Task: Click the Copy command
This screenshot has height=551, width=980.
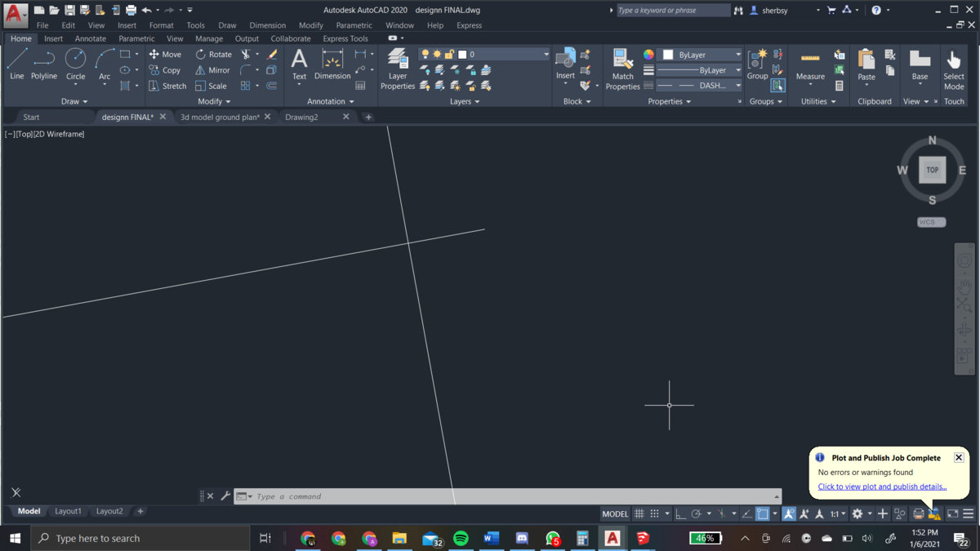Action: point(164,70)
